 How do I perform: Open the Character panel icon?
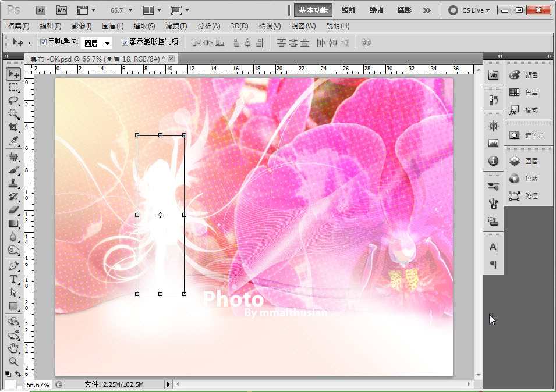coord(493,247)
